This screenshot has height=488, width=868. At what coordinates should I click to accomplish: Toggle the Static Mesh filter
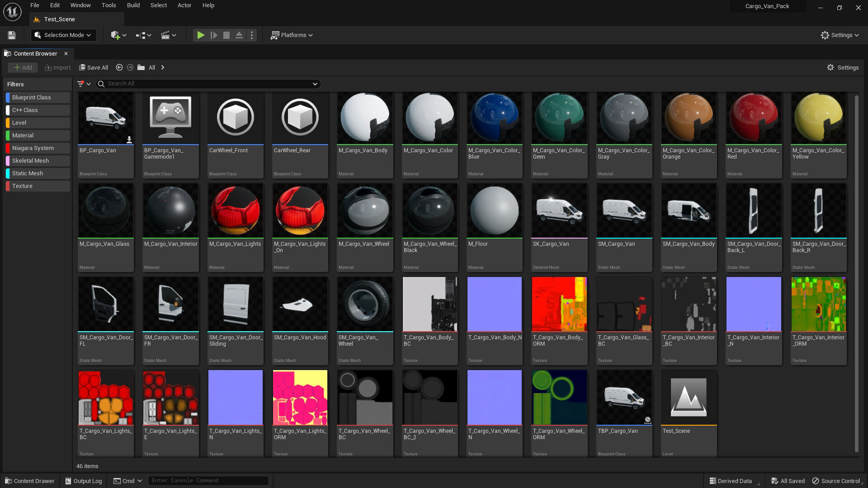click(38, 173)
